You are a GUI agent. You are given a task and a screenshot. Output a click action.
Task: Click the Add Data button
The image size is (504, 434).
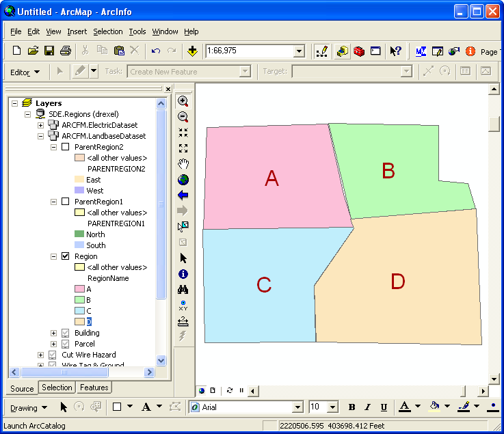pos(193,51)
